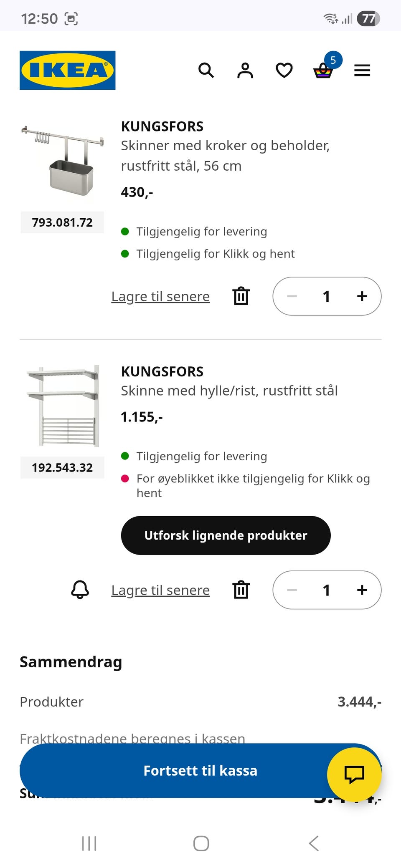Increase quantity of the 430,- KUNGSFORS item
Viewport: 401px width, 868px height.
pos(362,296)
